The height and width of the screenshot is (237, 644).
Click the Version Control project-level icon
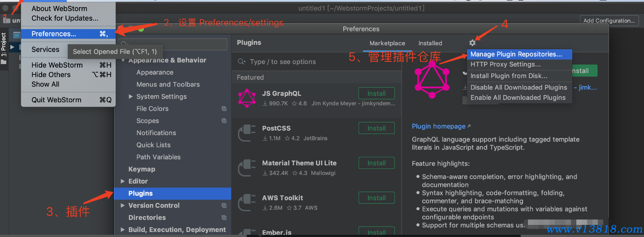(224, 206)
